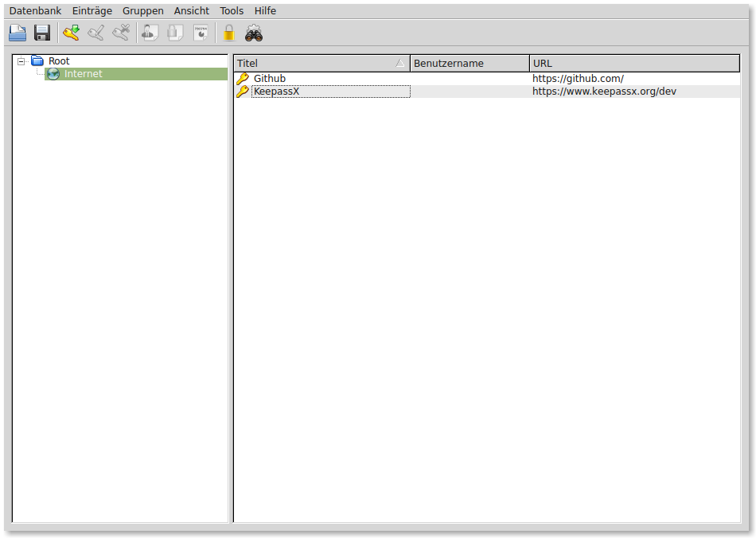The height and width of the screenshot is (538, 756).
Task: Collapse the Root group tree node
Action: [21, 61]
